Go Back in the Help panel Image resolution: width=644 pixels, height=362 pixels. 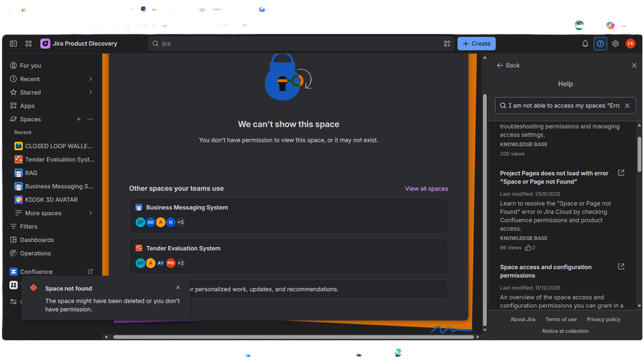(509, 65)
